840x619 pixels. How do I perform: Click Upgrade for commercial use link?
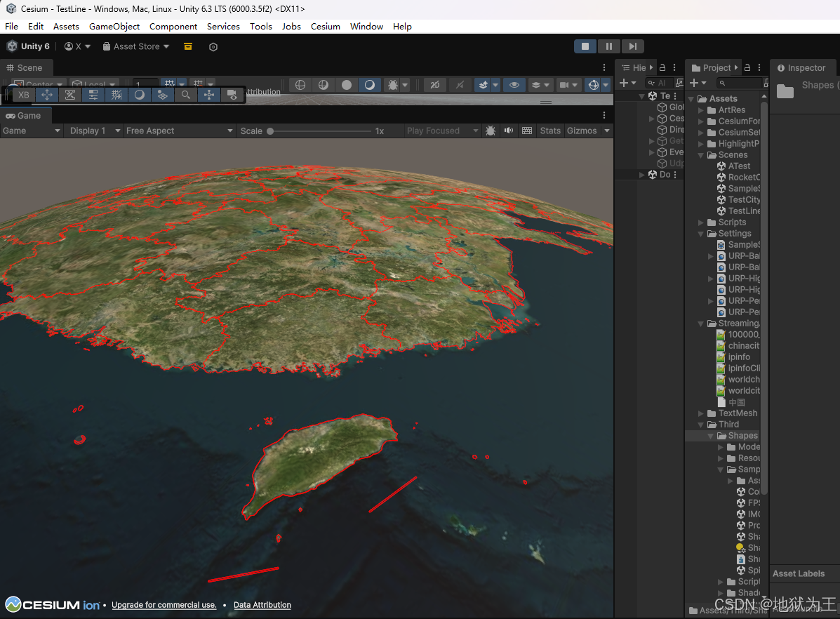pyautogui.click(x=164, y=605)
